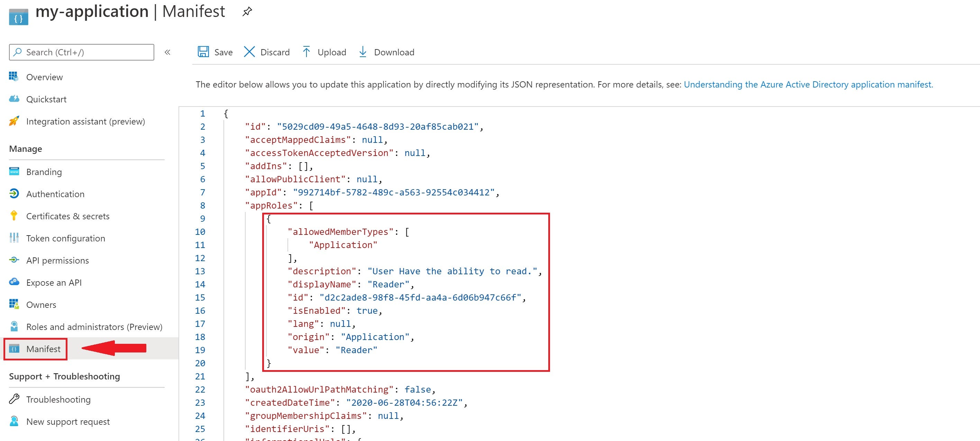
Task: Open the Overview page icon
Action: tap(14, 76)
